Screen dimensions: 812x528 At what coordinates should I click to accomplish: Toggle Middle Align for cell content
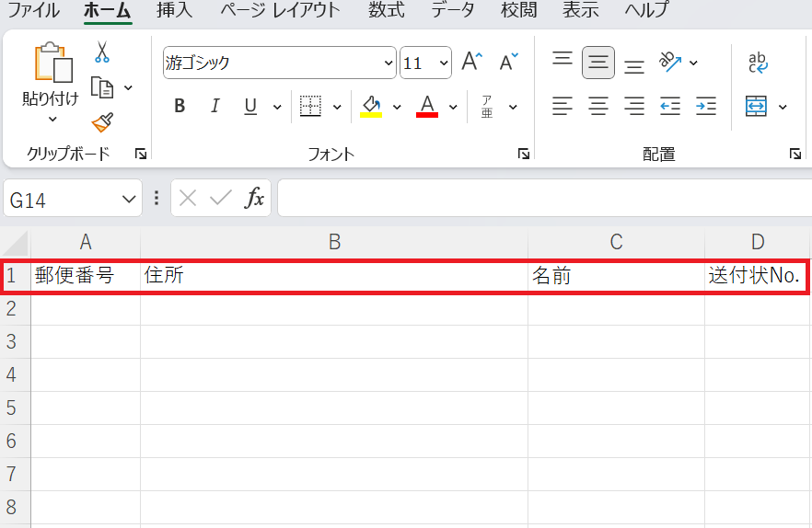pyautogui.click(x=598, y=63)
